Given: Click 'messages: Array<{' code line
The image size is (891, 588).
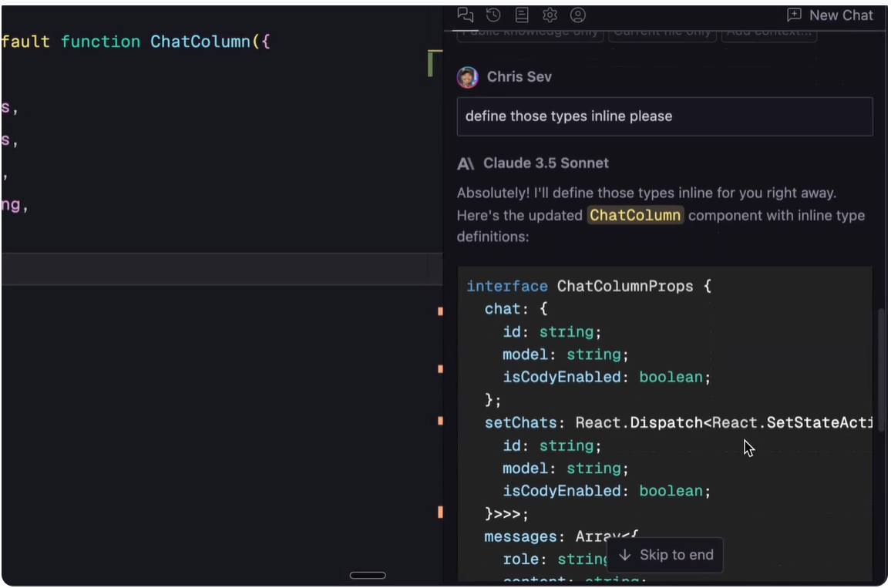Looking at the screenshot, I should [561, 536].
